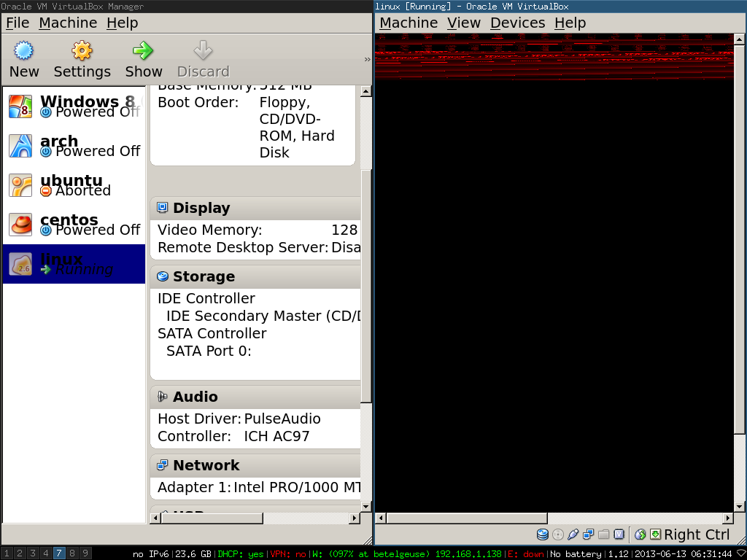Open Machine menu in linux VM window
The width and height of the screenshot is (747, 560).
pyautogui.click(x=409, y=23)
